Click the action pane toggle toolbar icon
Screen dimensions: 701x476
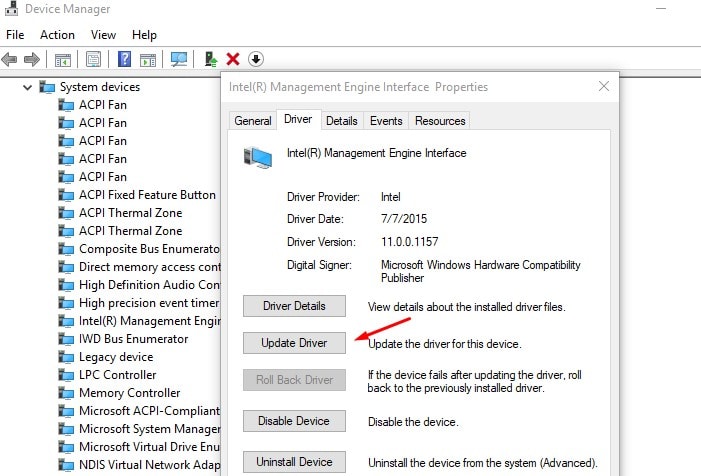[x=148, y=59]
